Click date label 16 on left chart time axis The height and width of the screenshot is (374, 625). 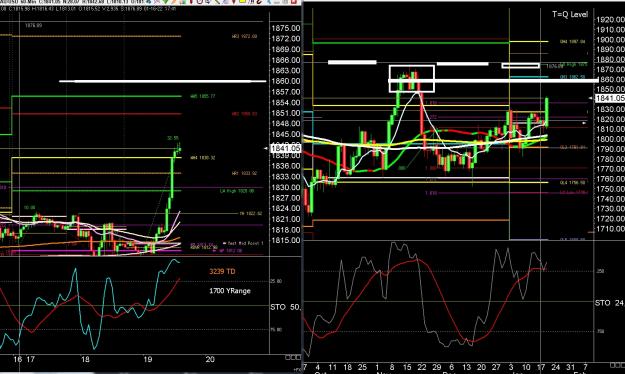(x=18, y=359)
